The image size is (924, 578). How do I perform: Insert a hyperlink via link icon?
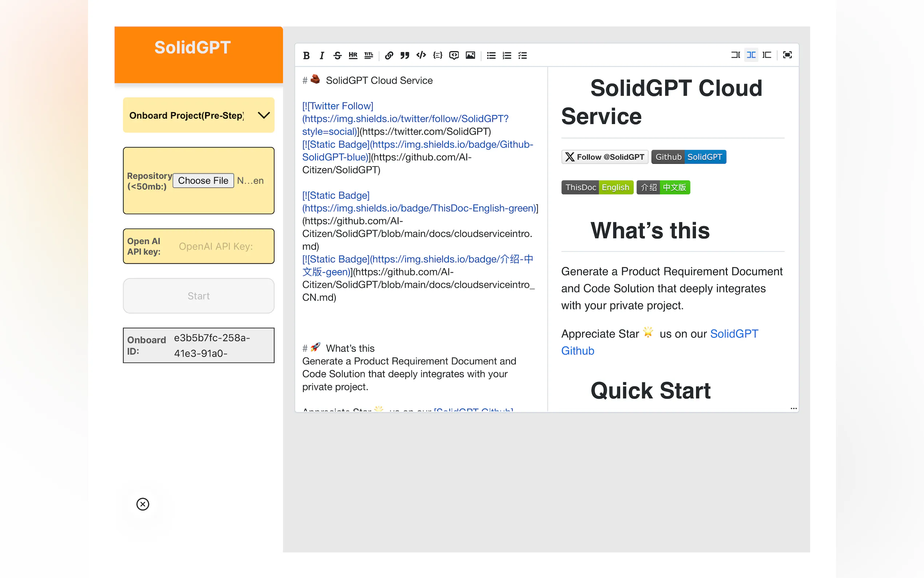389,55
